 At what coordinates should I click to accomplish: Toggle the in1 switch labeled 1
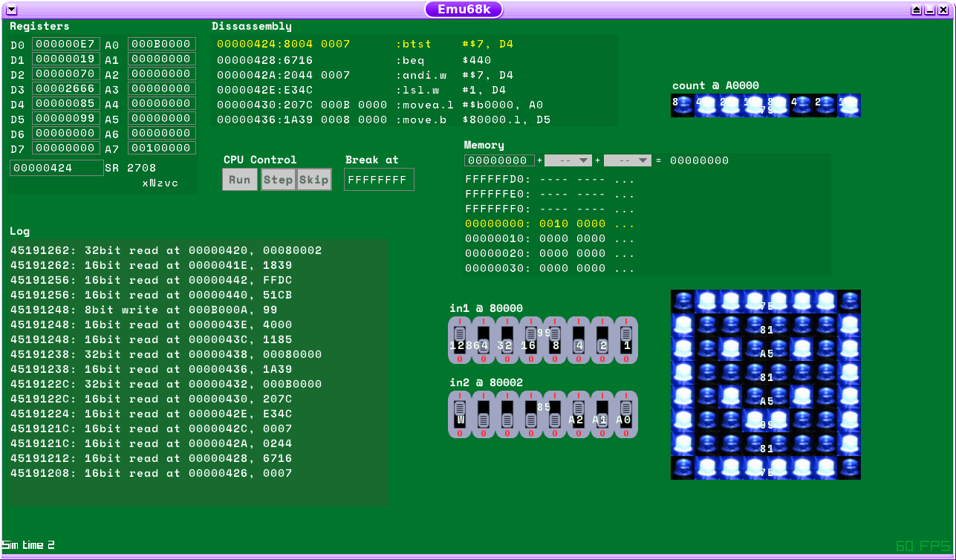[626, 339]
